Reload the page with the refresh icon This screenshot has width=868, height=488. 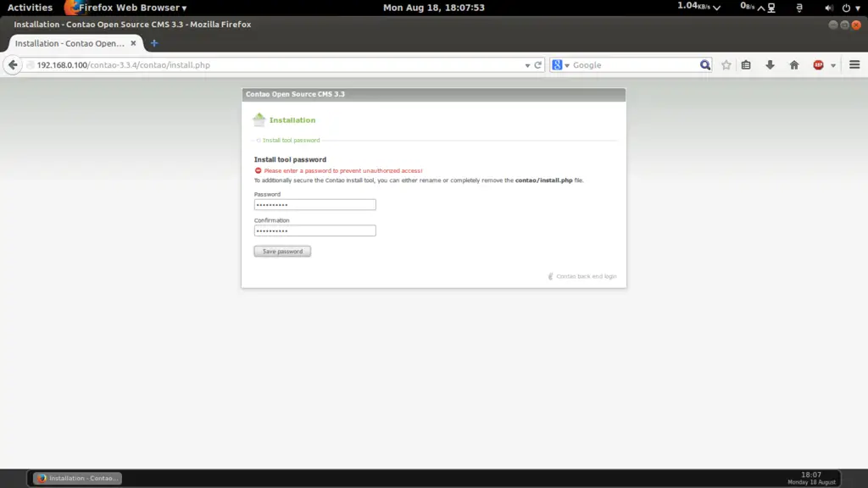pyautogui.click(x=537, y=64)
